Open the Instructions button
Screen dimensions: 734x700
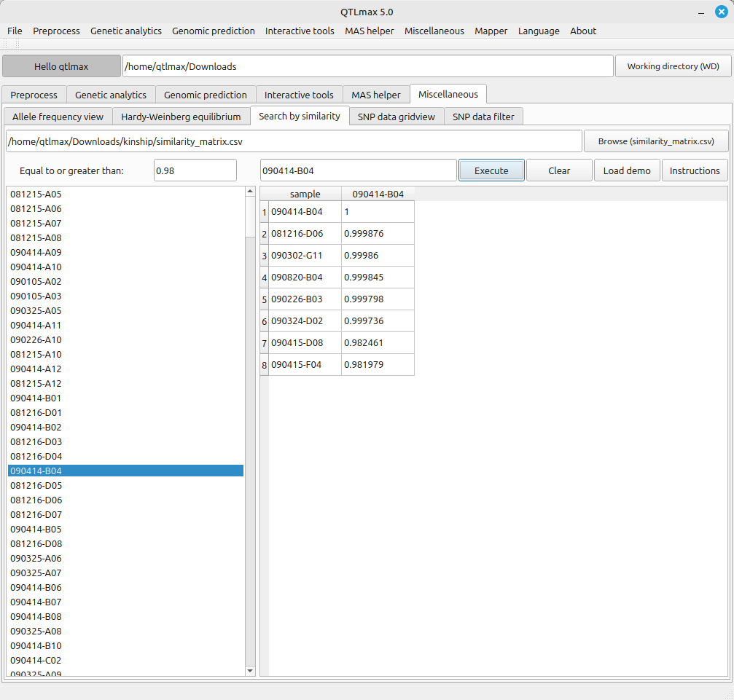[x=694, y=170]
